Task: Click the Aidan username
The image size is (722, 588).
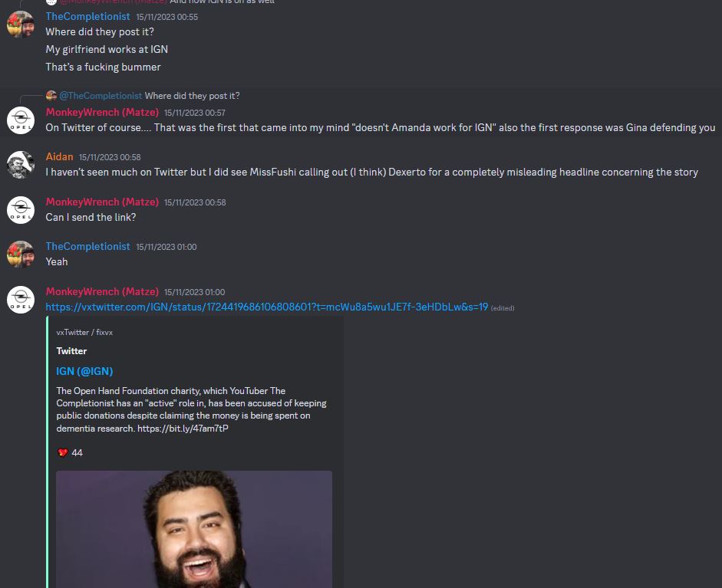Action: 59,157
